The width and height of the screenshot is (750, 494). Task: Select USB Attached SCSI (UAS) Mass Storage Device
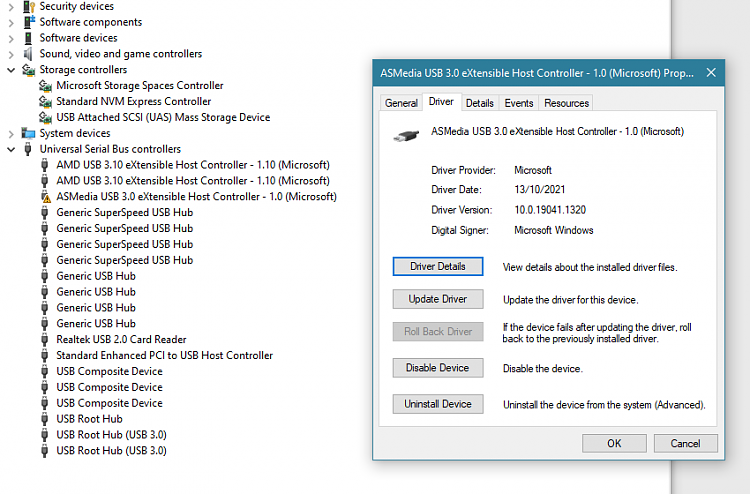pyautogui.click(x=163, y=117)
